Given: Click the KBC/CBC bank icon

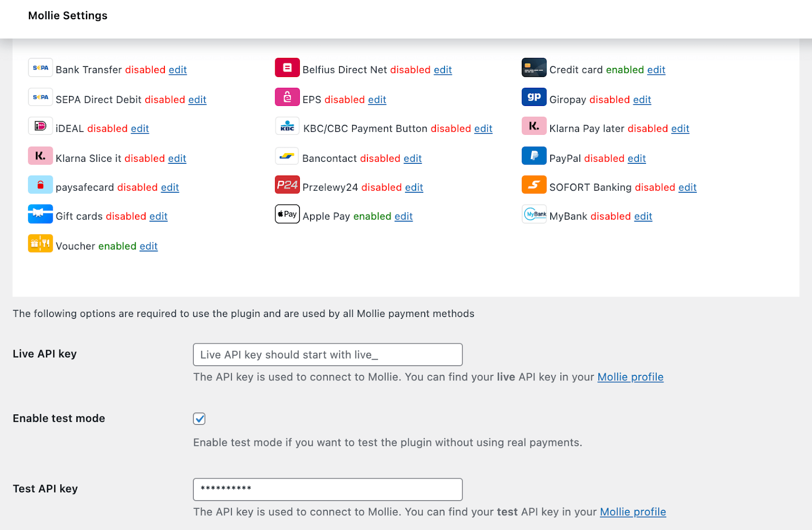Looking at the screenshot, I should pos(287,126).
